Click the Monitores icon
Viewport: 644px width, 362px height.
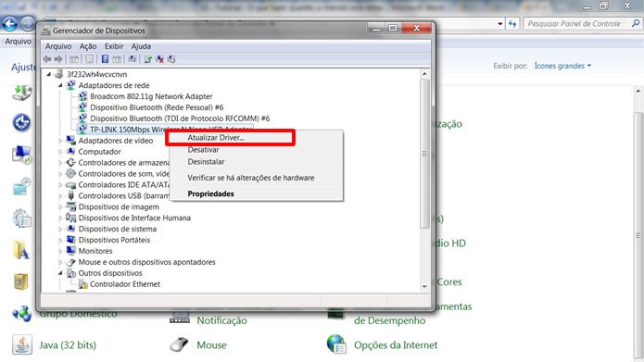point(70,250)
